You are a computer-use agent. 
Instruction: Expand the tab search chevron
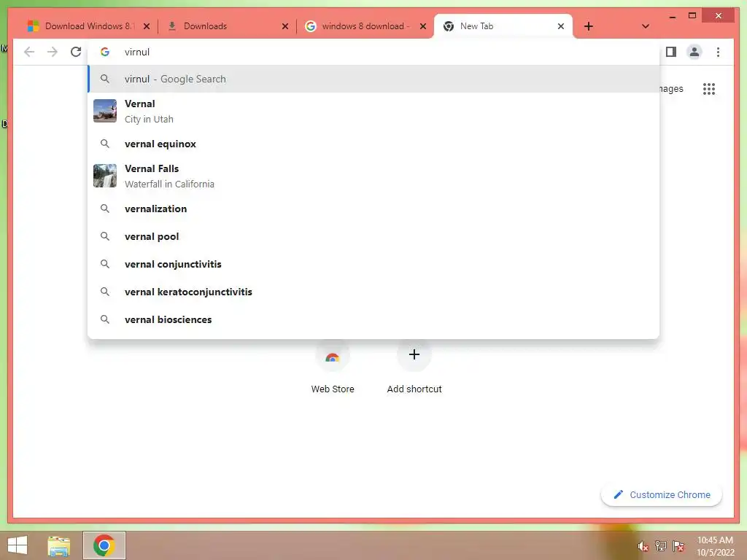pyautogui.click(x=645, y=26)
